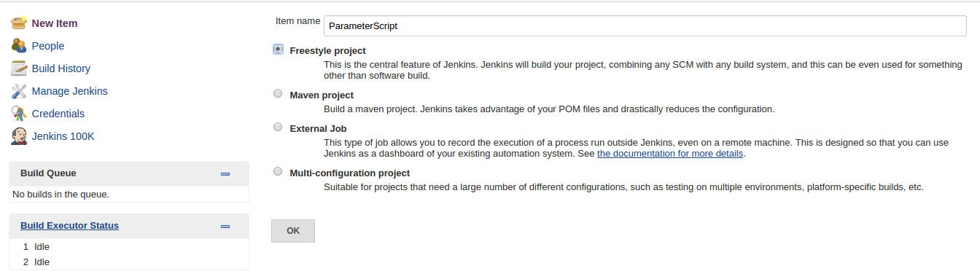The image size is (980, 271).
Task: Open the Build Executor Status link
Action: 69,226
